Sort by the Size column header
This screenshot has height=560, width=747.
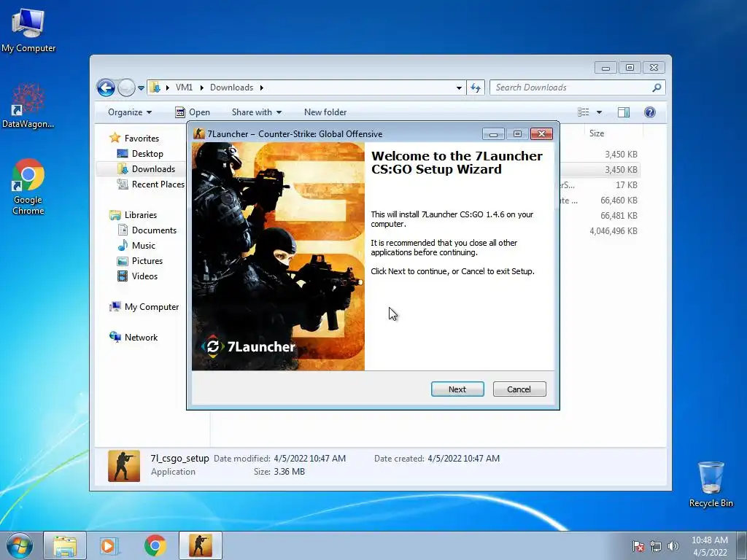tap(597, 133)
